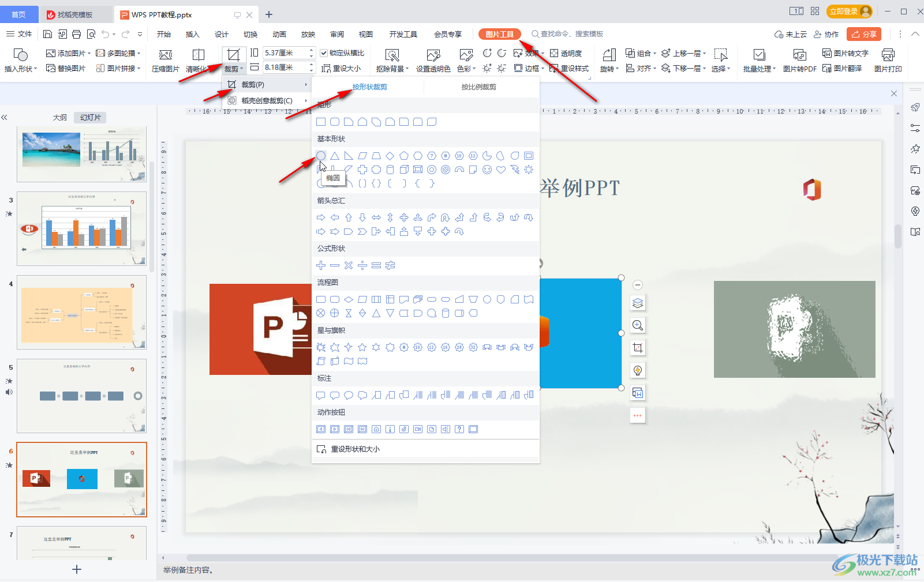Click the replace picture button
Viewport: 924px width, 582px height.
coord(66,68)
